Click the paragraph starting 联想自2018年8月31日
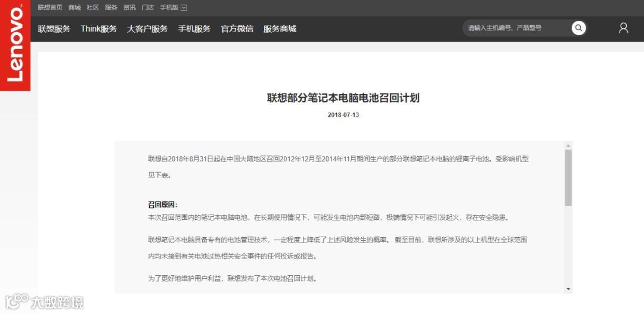The height and width of the screenshot is (314, 644). tap(339, 167)
